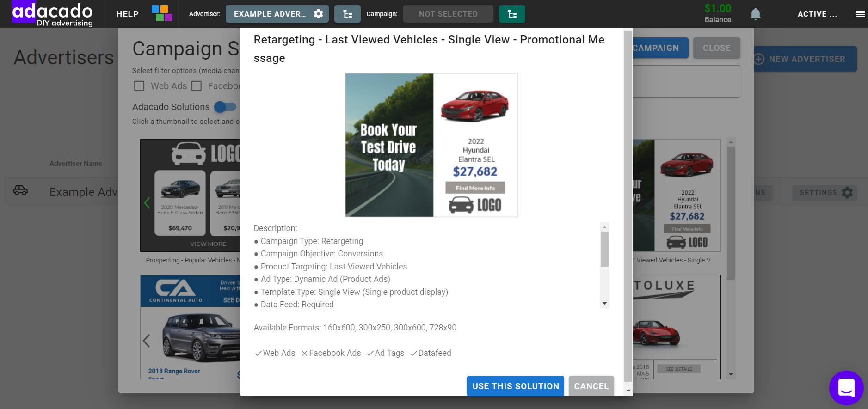The height and width of the screenshot is (409, 868).
Task: Open the advertiser tree selector icon
Action: pos(347,14)
